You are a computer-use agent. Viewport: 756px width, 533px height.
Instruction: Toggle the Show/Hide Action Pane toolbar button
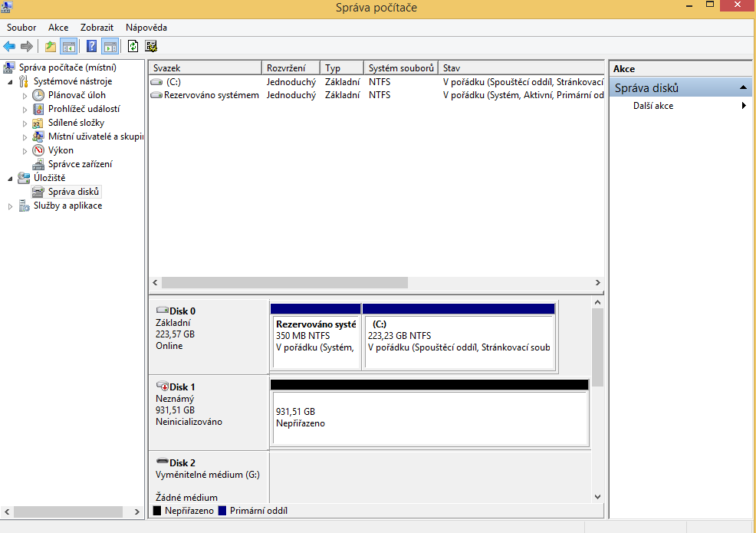pos(110,46)
